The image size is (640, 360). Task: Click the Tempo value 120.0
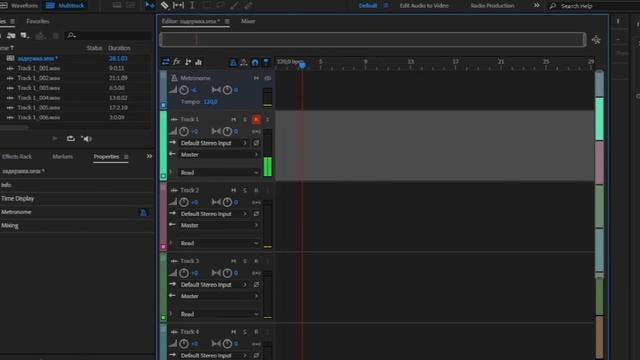click(210, 102)
